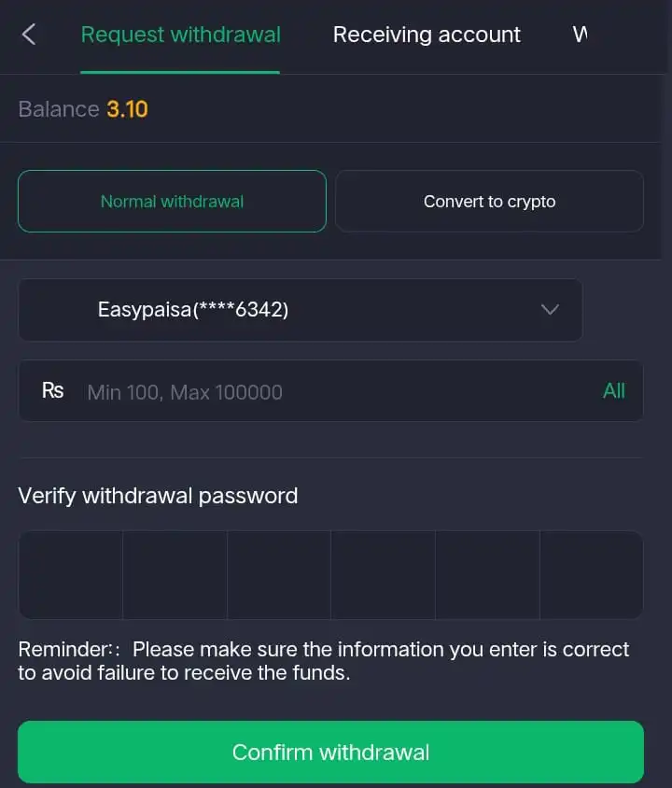The width and height of the screenshot is (672, 788).
Task: Switch to the Request withdrawal tab
Action: pyautogui.click(x=180, y=35)
